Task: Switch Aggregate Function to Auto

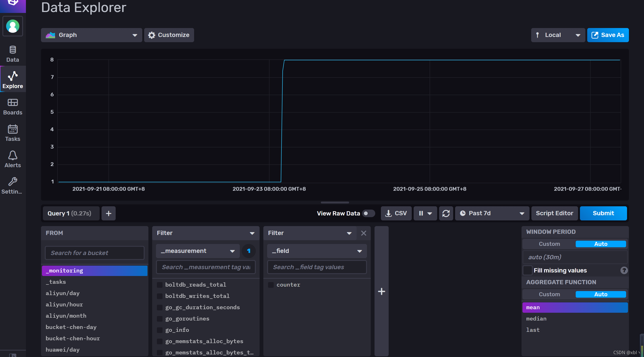Action: pyautogui.click(x=600, y=294)
